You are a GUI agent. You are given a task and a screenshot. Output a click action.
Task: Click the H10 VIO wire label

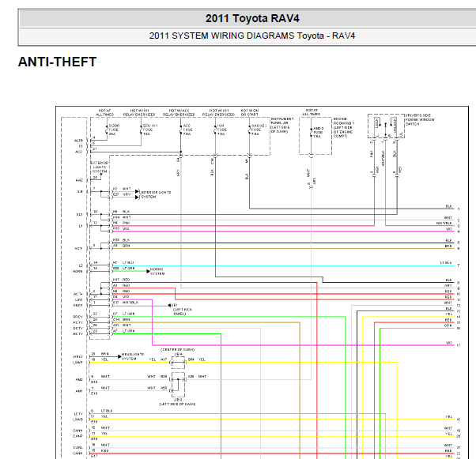tap(121, 229)
